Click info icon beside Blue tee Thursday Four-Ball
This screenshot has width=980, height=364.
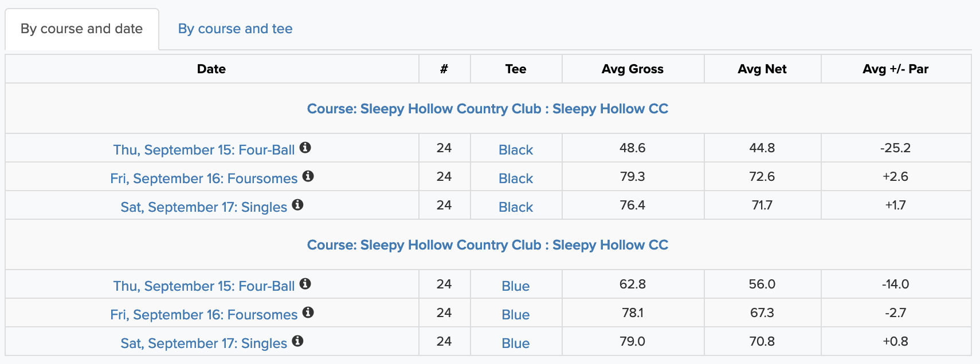pyautogui.click(x=305, y=284)
